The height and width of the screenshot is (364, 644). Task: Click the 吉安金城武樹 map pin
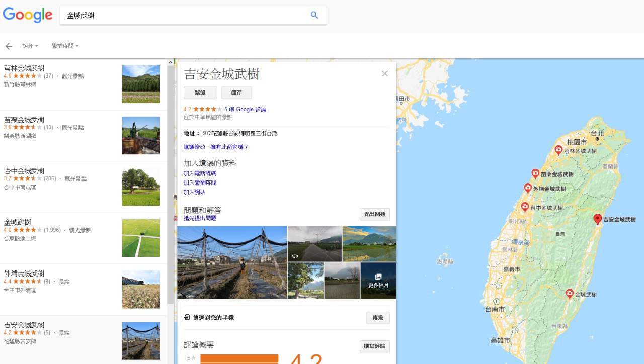[x=597, y=219]
